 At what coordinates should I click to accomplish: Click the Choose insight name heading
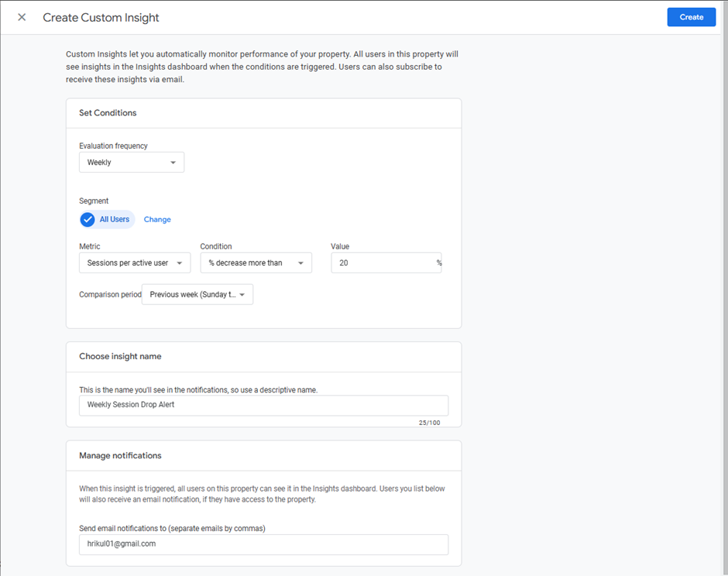(120, 357)
